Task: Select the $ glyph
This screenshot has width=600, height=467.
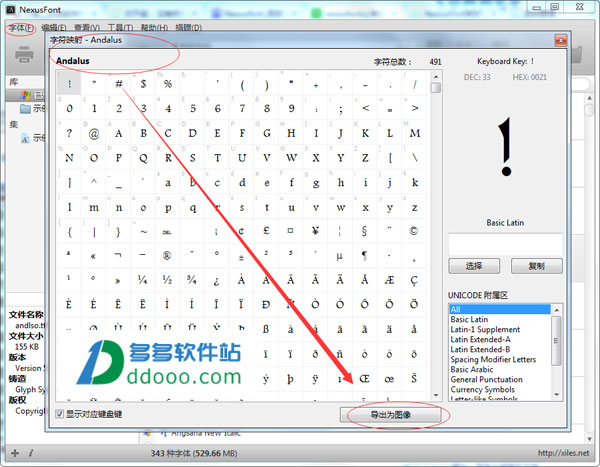Action: coord(143,83)
